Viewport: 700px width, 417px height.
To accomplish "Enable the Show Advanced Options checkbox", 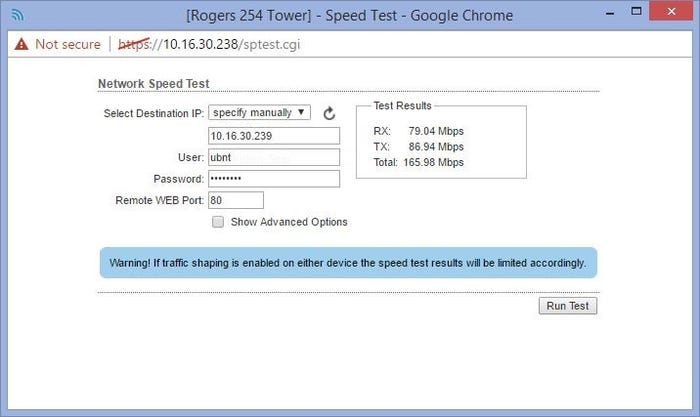I will [218, 222].
